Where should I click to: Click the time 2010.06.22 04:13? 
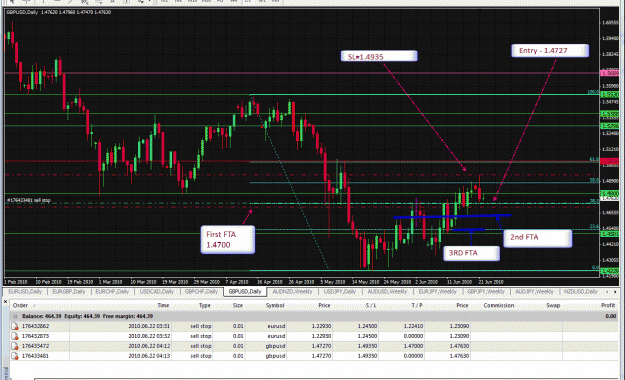point(149,356)
